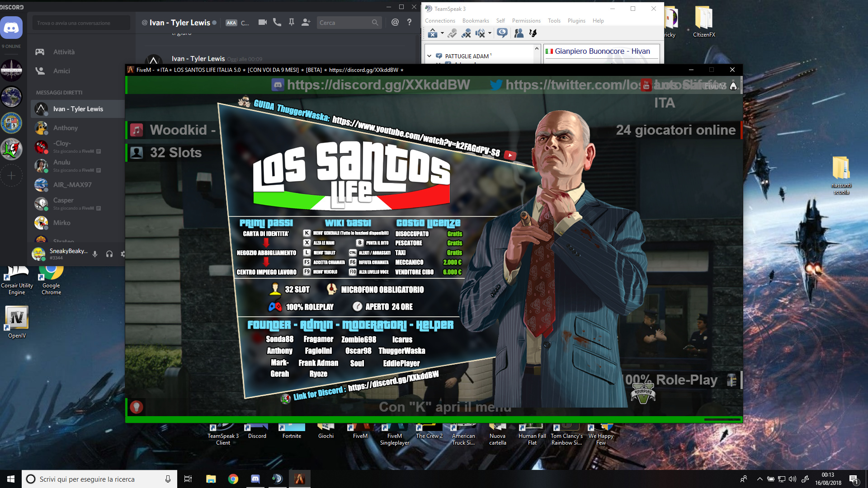Screen dimensions: 868x488
Task: Open the seal-badge server icon in Discord
Action: (11, 122)
